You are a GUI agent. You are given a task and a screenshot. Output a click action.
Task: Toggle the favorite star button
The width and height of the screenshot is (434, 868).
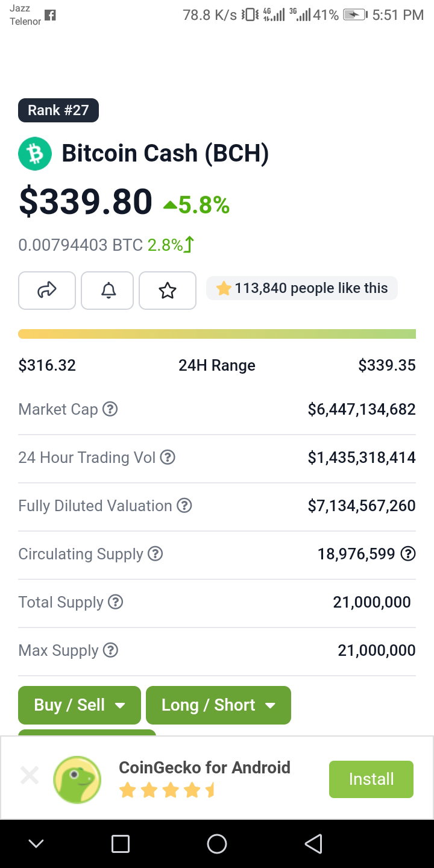tap(168, 291)
